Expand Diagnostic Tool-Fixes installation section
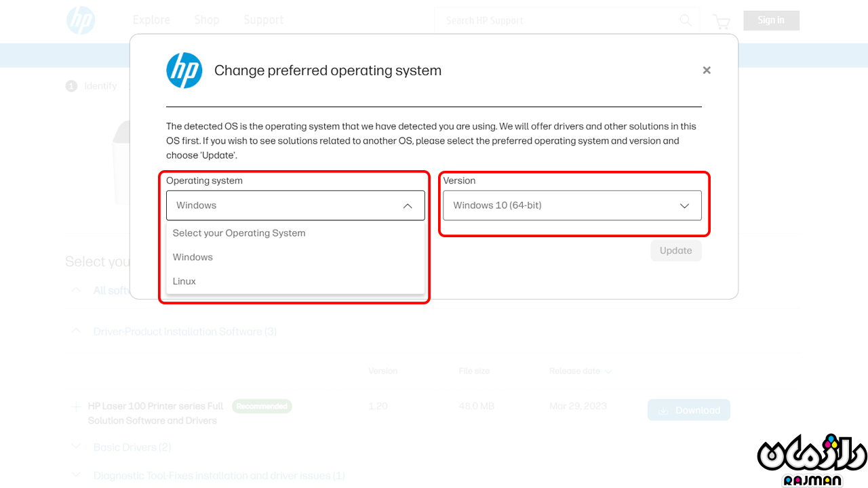The image size is (868, 488). click(x=77, y=475)
